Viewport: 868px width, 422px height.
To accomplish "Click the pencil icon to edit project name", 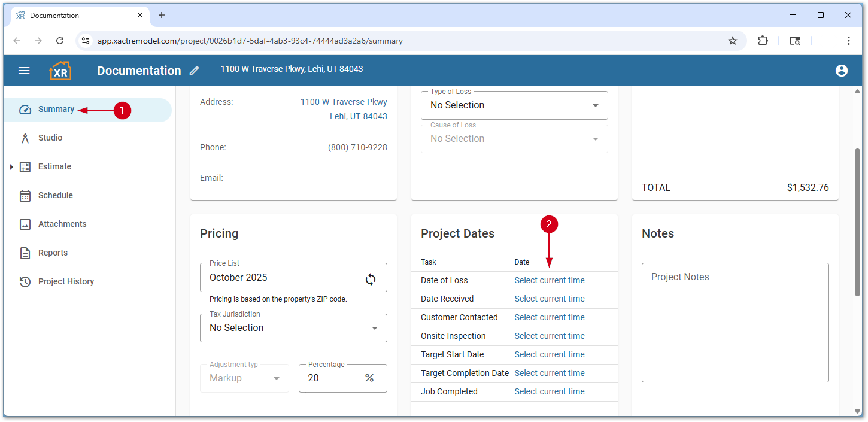I will 194,71.
